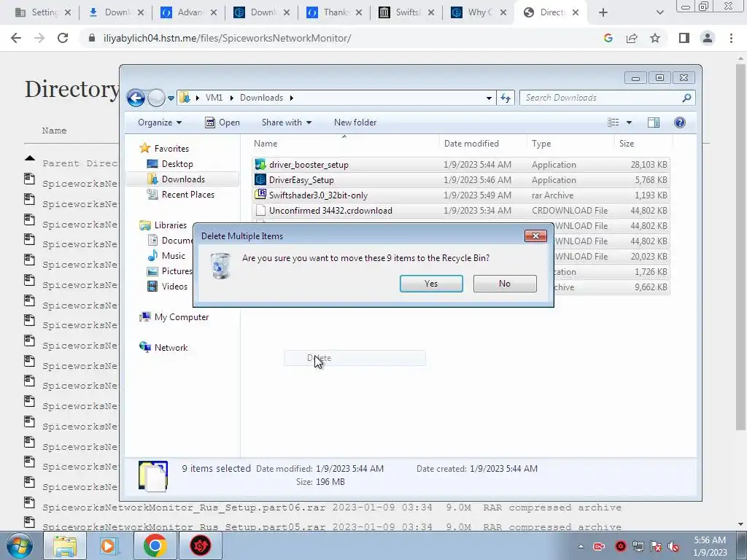Click the driver_booster_setup application icon
The width and height of the screenshot is (747, 560).
260,164
